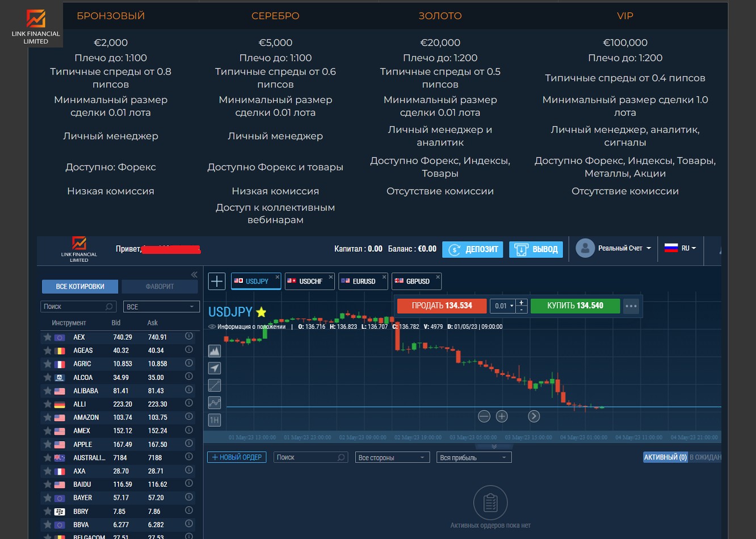Viewport: 756px width, 539px height.
Task: Open the Все стороны dropdown
Action: tap(392, 457)
